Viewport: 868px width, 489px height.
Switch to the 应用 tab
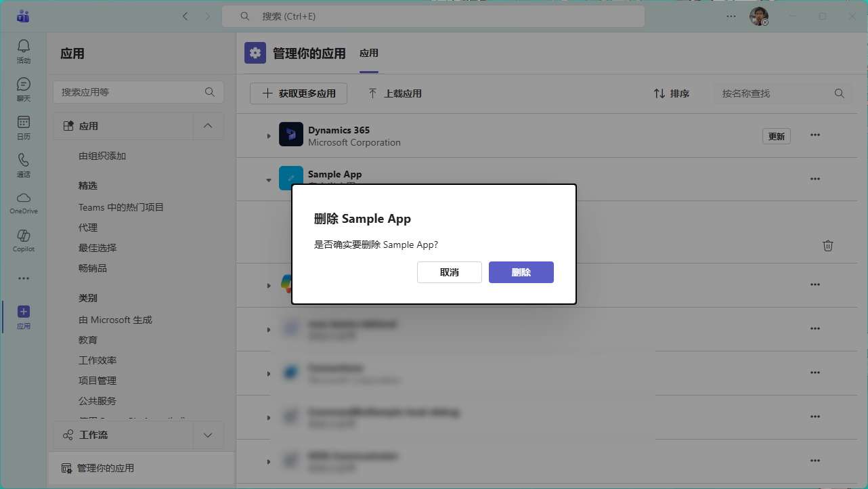point(369,54)
